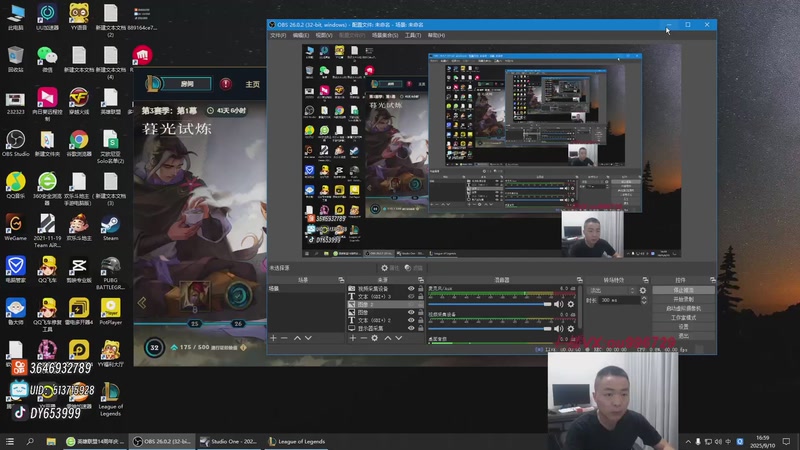Click 启动虚拟摄像机 virtual camera button
This screenshot has width=800, height=450.
(684, 308)
